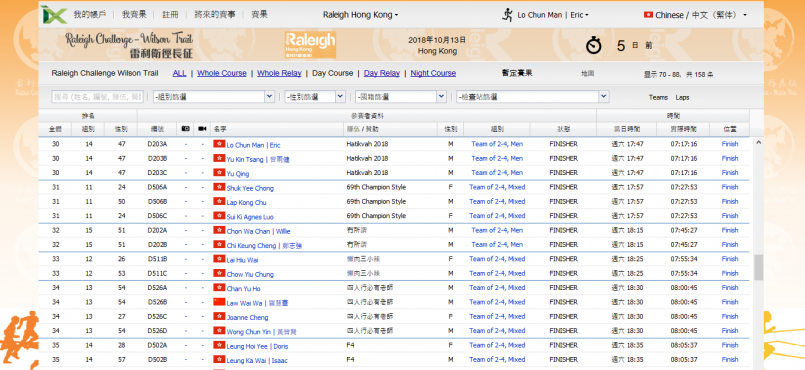Click the Teams view button
The image size is (805, 370).
point(658,97)
